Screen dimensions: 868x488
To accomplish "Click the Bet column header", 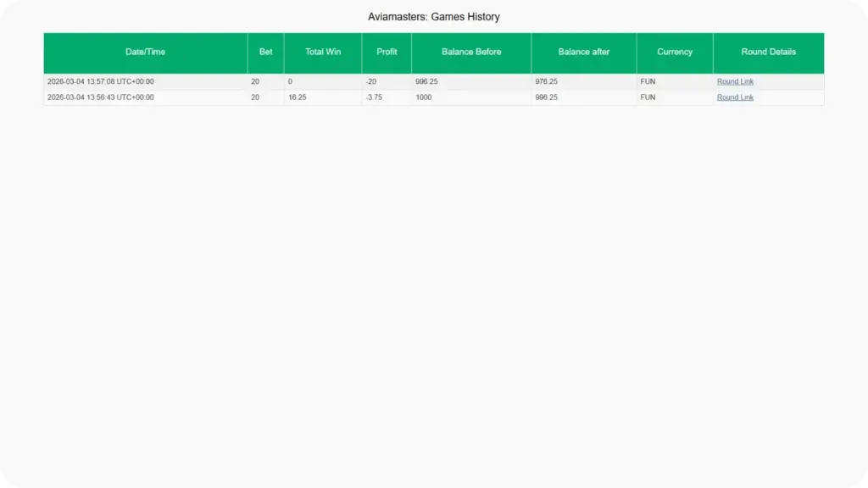I will tap(265, 52).
